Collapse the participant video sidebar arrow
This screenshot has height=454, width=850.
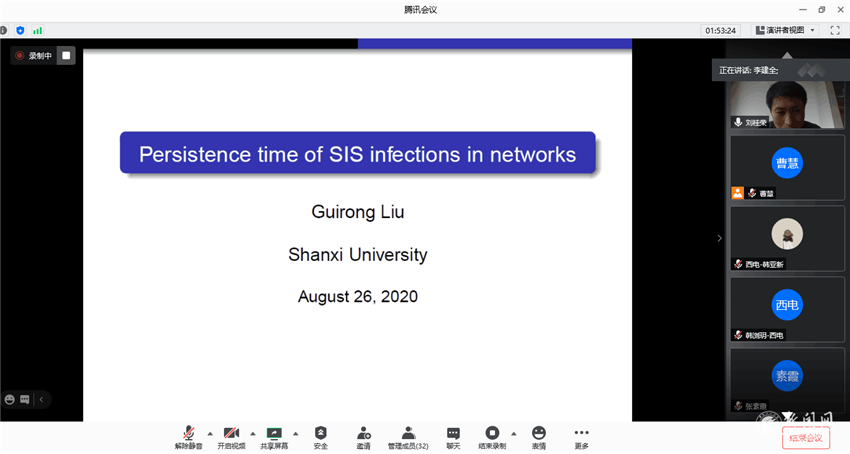(x=719, y=238)
